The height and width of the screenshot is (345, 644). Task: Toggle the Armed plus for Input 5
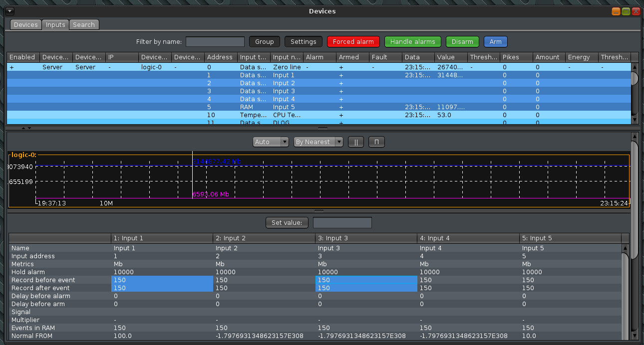click(x=341, y=107)
